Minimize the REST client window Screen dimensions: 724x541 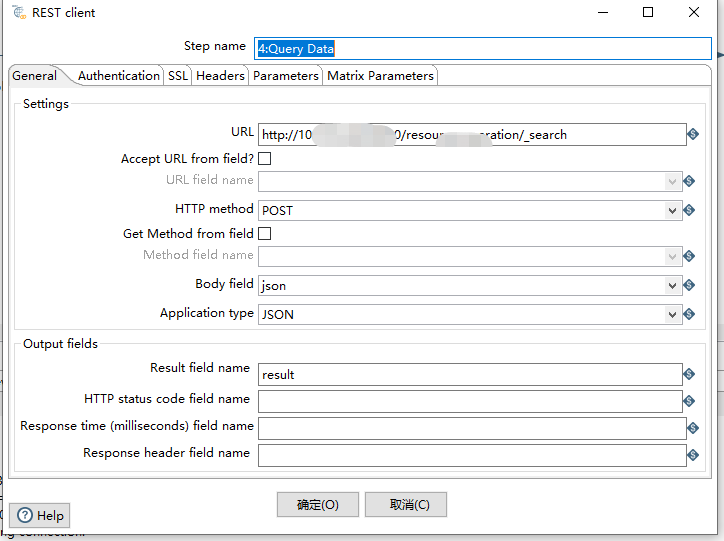pos(603,12)
